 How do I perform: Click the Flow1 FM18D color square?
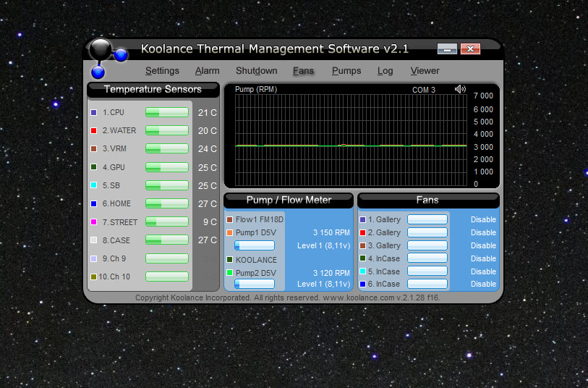(x=230, y=219)
